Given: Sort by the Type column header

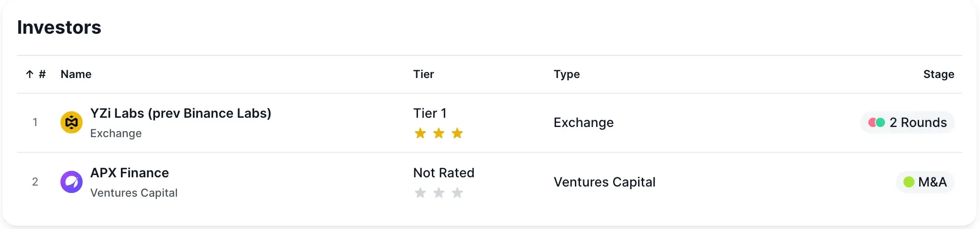Looking at the screenshot, I should pyautogui.click(x=567, y=74).
